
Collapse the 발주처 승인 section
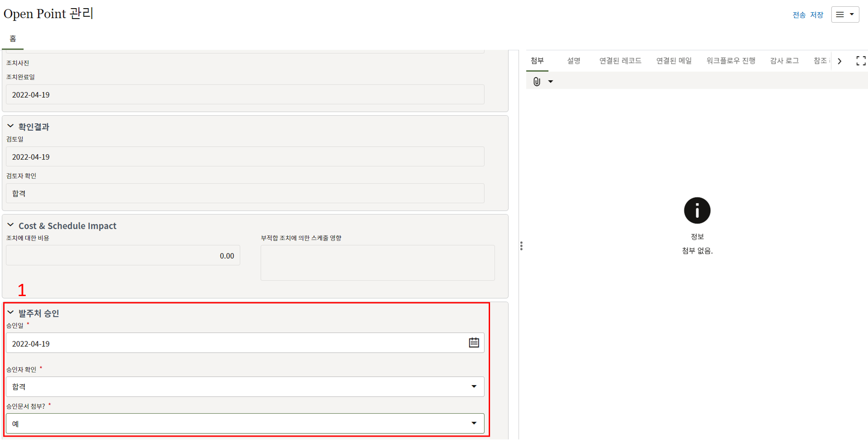click(x=10, y=312)
